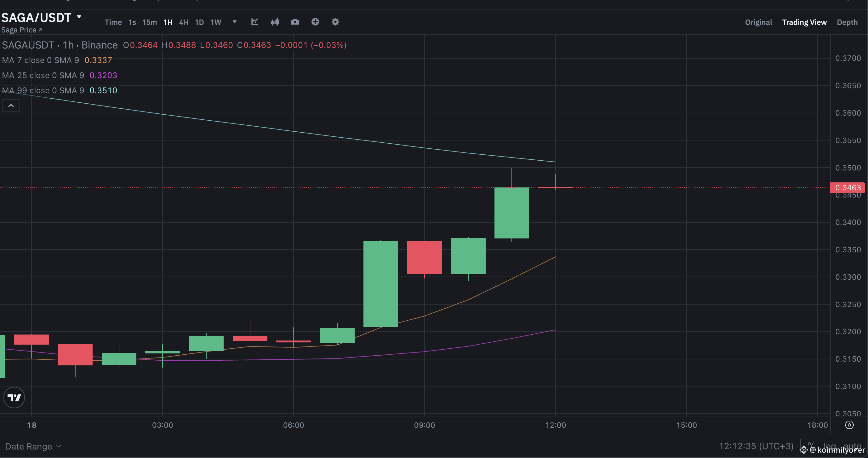
Task: Click the TradingView logo watermark
Action: (x=14, y=398)
